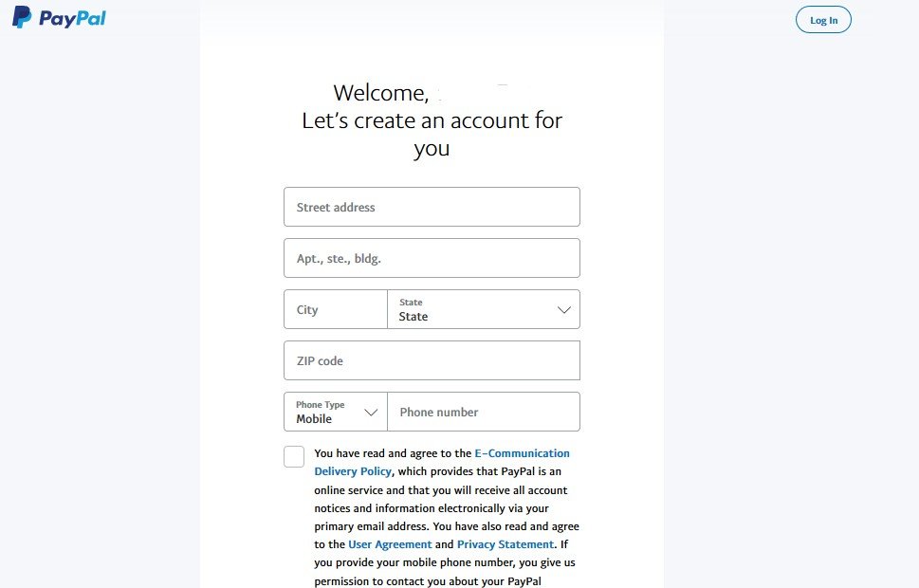
Task: Open the User Agreement link
Action: [x=389, y=544]
